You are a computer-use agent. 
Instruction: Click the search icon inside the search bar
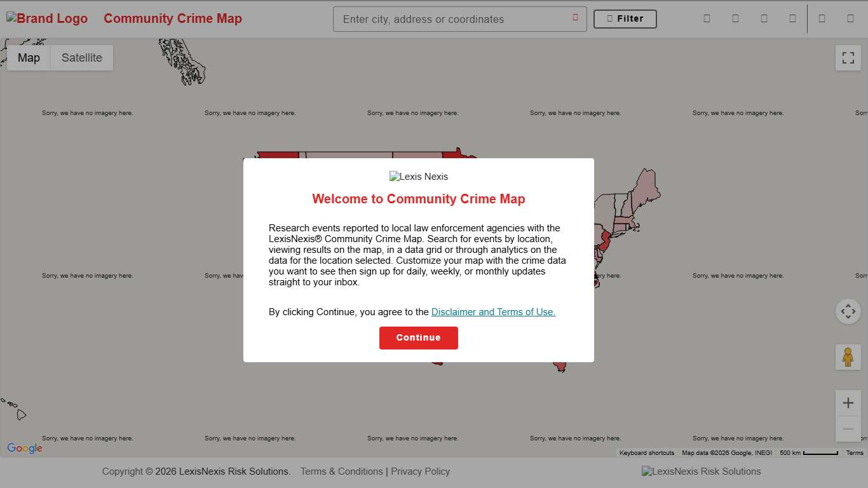point(575,18)
